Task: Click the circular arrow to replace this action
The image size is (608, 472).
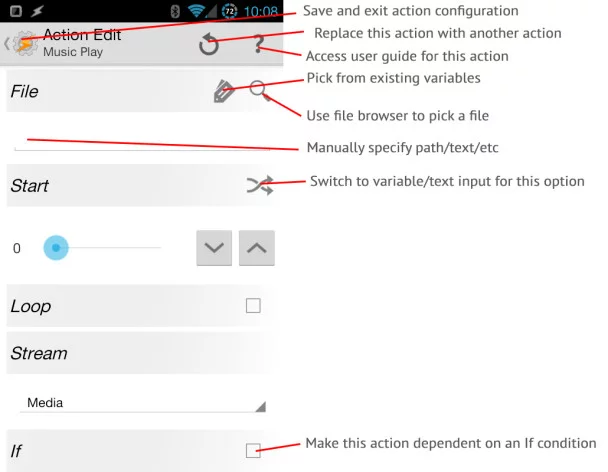Action: (x=209, y=44)
